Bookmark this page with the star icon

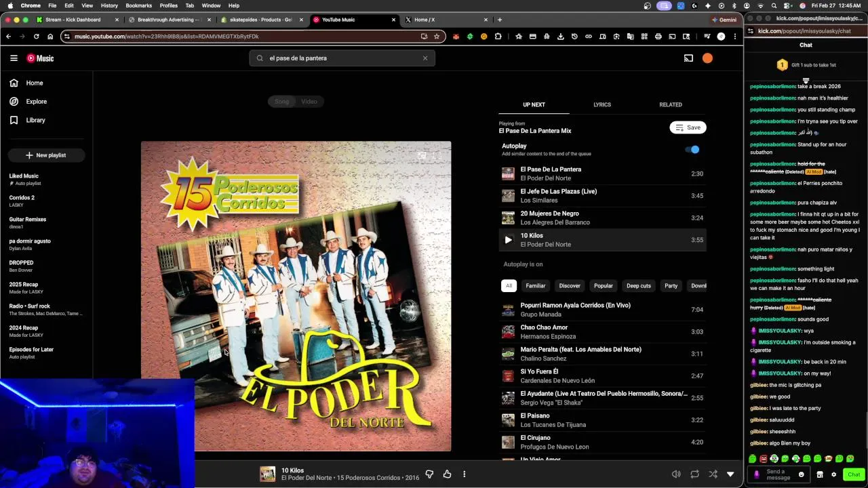click(x=437, y=37)
